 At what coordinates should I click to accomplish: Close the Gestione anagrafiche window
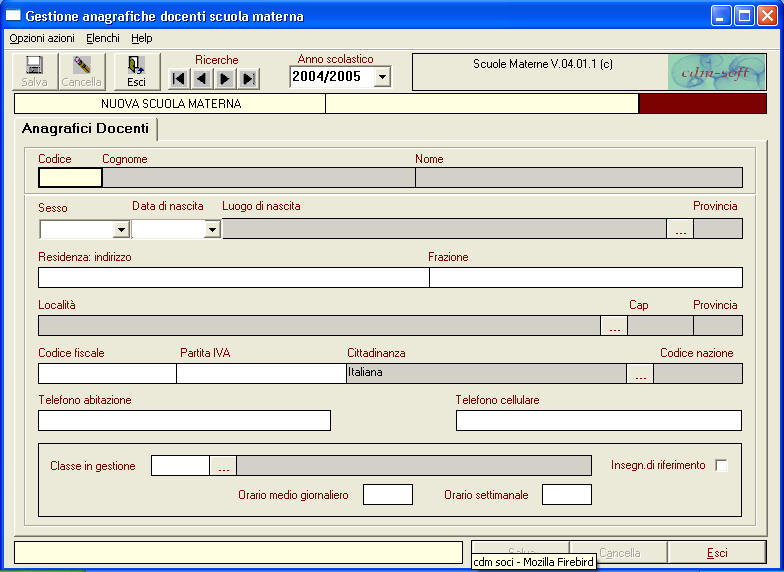tap(766, 16)
